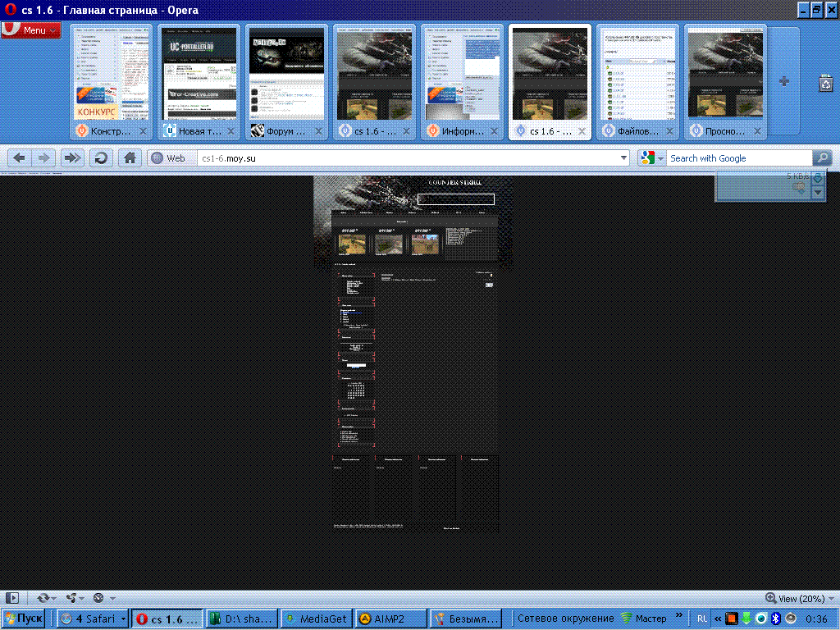Viewport: 840px width, 630px height.
Task: Switch to the Форум tab
Action: coord(277,131)
